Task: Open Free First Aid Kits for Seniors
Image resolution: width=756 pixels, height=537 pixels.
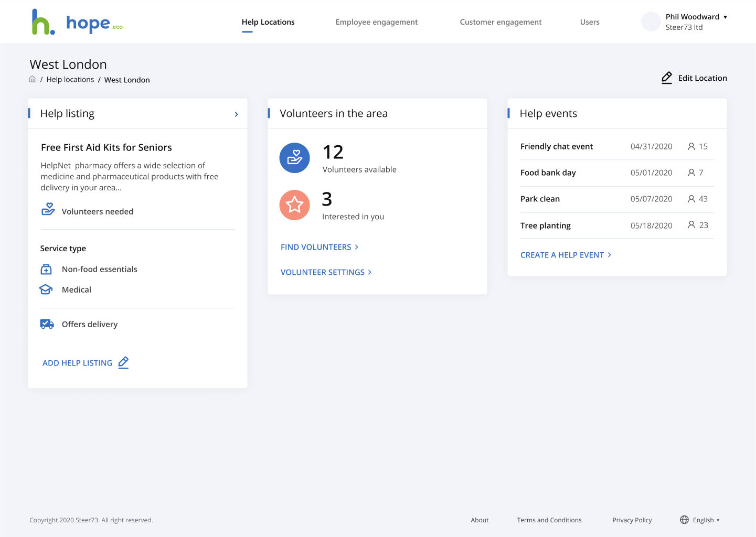Action: tap(107, 147)
